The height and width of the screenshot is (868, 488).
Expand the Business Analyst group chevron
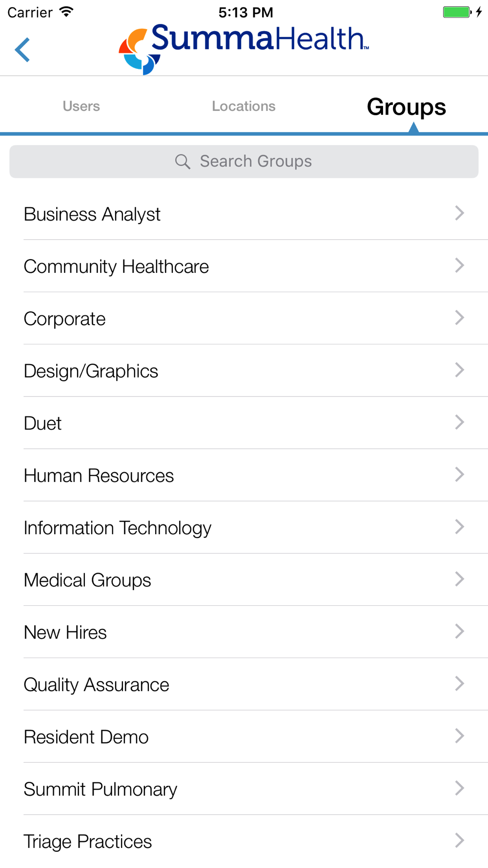coord(459,213)
